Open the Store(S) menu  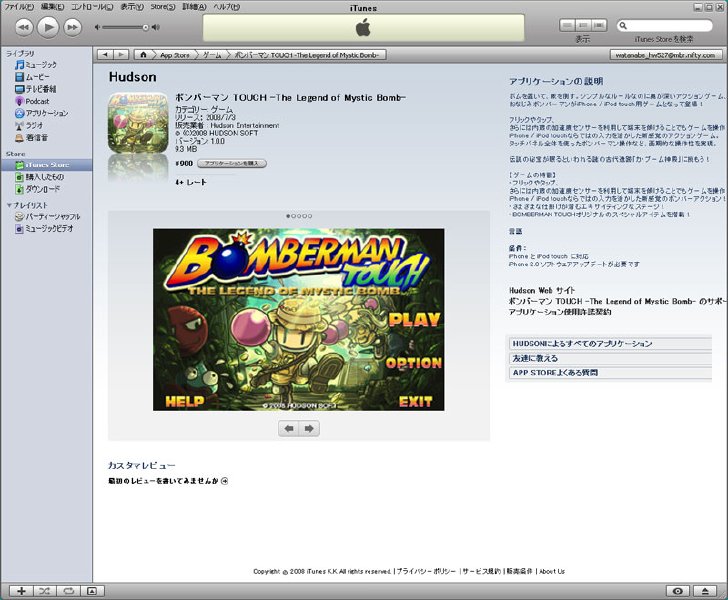(162, 7)
